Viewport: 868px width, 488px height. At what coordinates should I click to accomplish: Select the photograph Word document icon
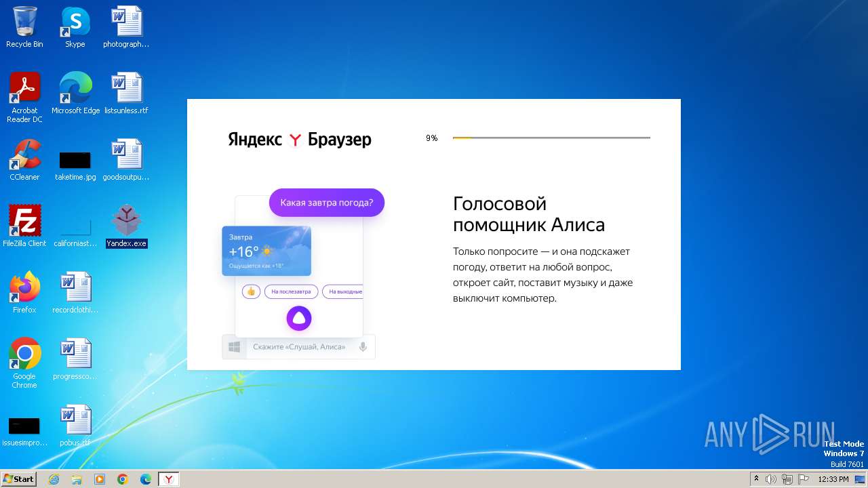click(x=126, y=27)
